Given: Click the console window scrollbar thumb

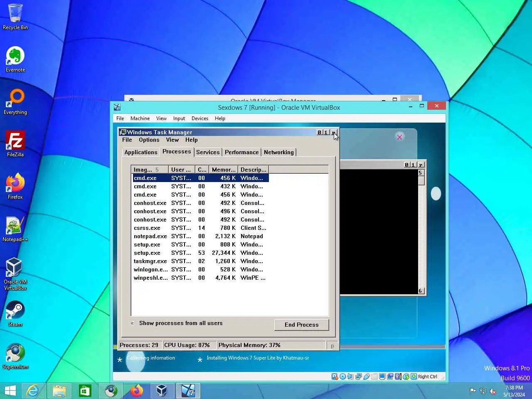Looking at the screenshot, I should pos(421,181).
